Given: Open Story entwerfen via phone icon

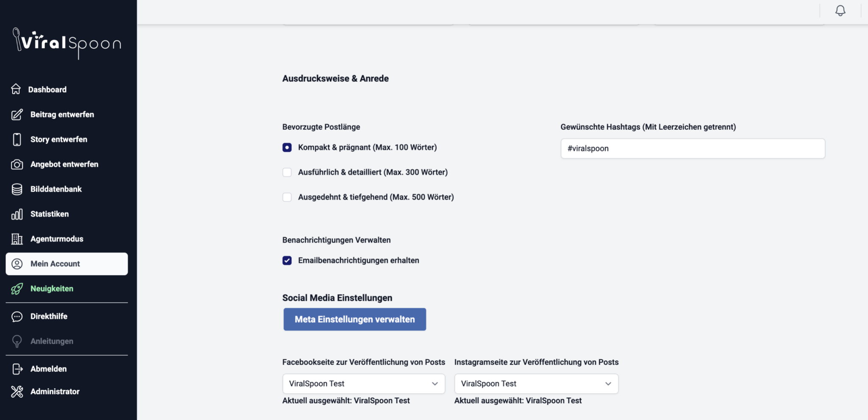Looking at the screenshot, I should [x=17, y=139].
